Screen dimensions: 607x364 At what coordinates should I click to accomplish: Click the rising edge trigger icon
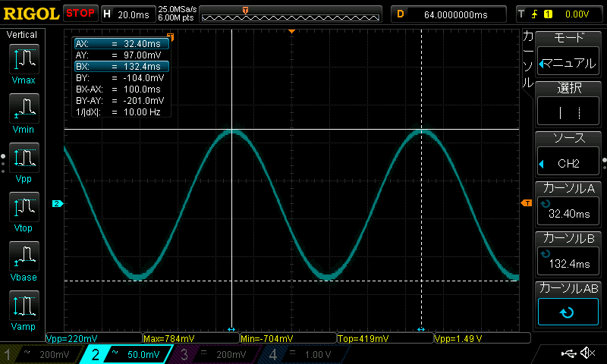[535, 14]
